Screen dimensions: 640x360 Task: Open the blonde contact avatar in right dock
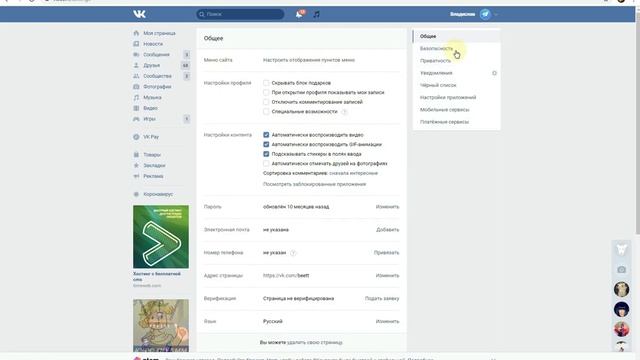[621, 289]
